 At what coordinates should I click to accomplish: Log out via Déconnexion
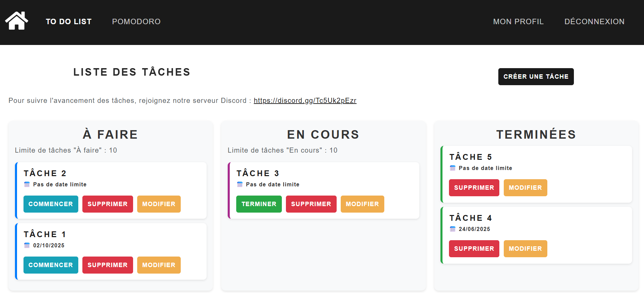594,21
